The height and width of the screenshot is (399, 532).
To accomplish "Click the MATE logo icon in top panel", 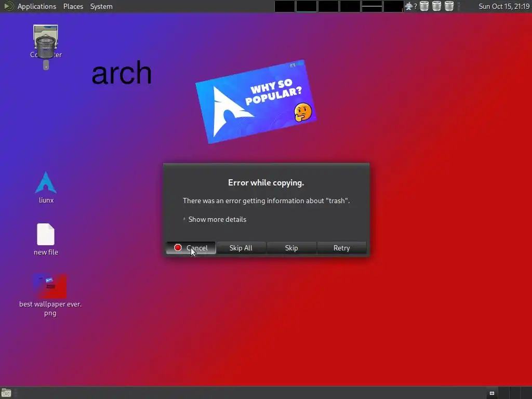I will [x=8, y=6].
